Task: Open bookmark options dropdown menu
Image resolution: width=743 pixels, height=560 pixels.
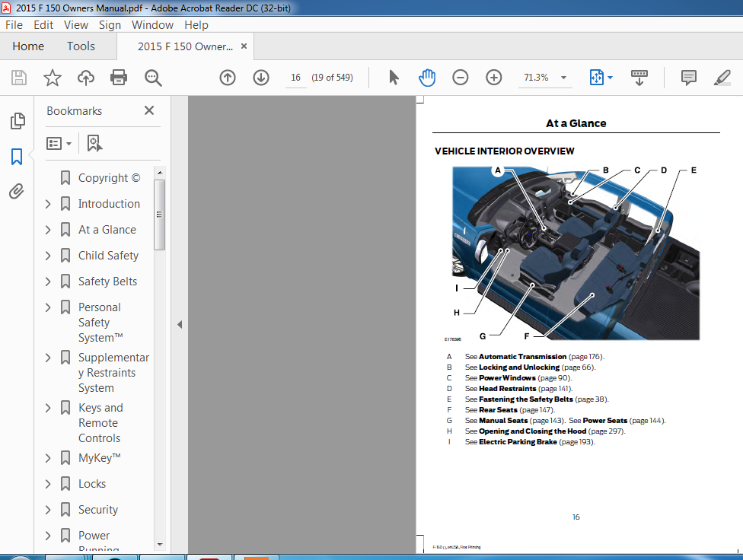Action: tap(59, 143)
